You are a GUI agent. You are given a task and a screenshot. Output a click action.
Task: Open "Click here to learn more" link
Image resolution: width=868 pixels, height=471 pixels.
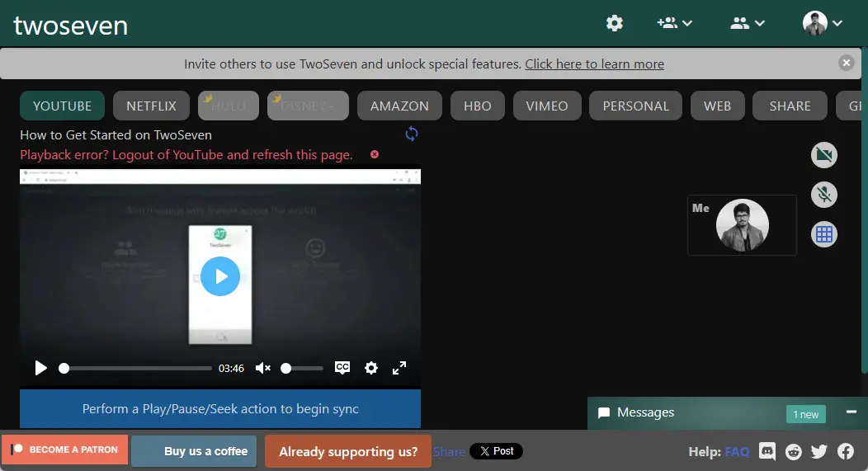(x=595, y=64)
